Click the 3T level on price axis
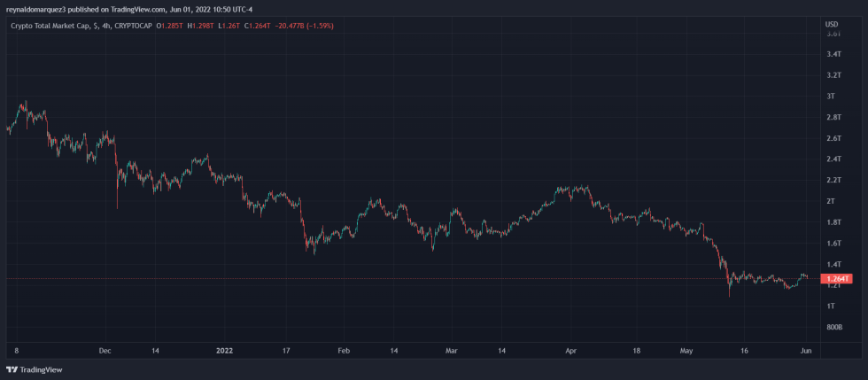The height and width of the screenshot is (380, 868). coord(831,96)
